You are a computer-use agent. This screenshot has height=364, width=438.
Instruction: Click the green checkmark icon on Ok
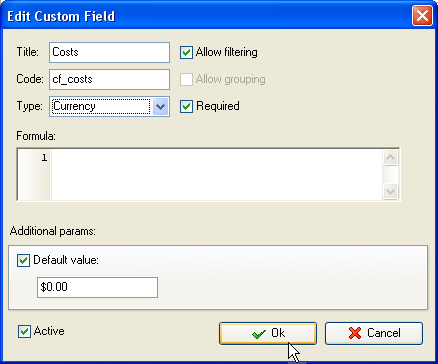coord(259,334)
